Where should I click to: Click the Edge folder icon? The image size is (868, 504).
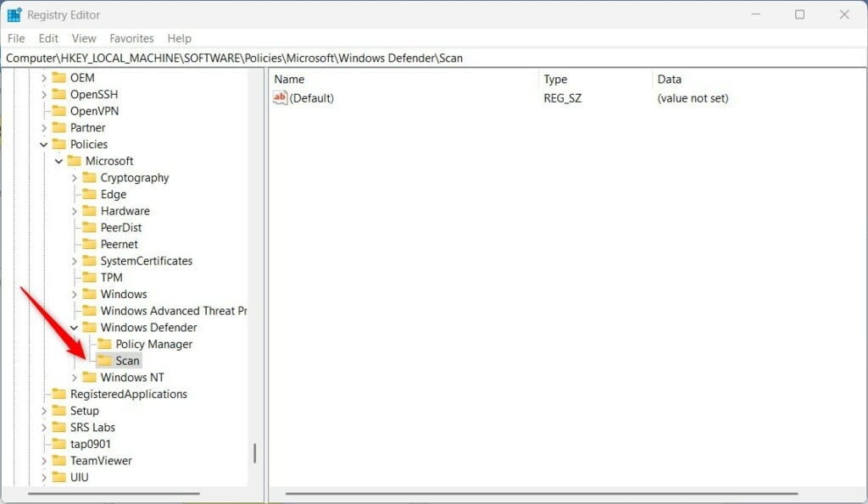(89, 194)
